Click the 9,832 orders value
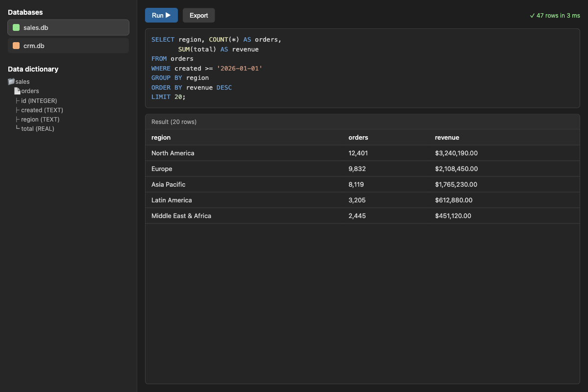 pyautogui.click(x=357, y=169)
